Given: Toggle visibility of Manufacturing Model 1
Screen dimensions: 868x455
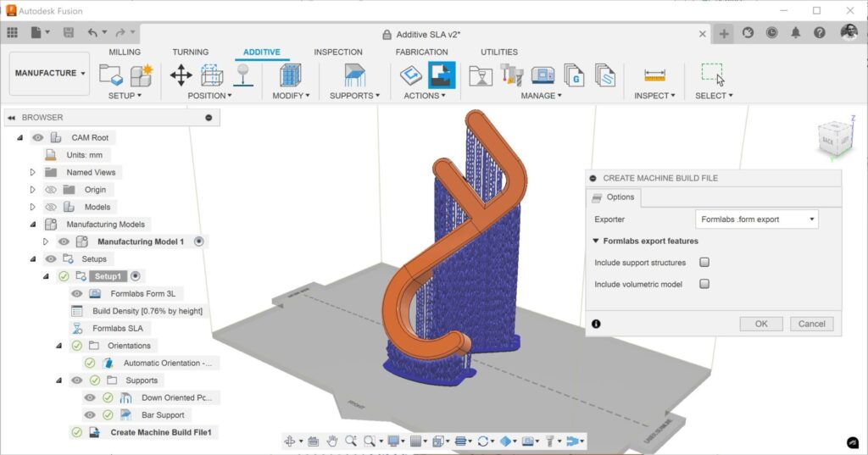Looking at the screenshot, I should click(64, 241).
